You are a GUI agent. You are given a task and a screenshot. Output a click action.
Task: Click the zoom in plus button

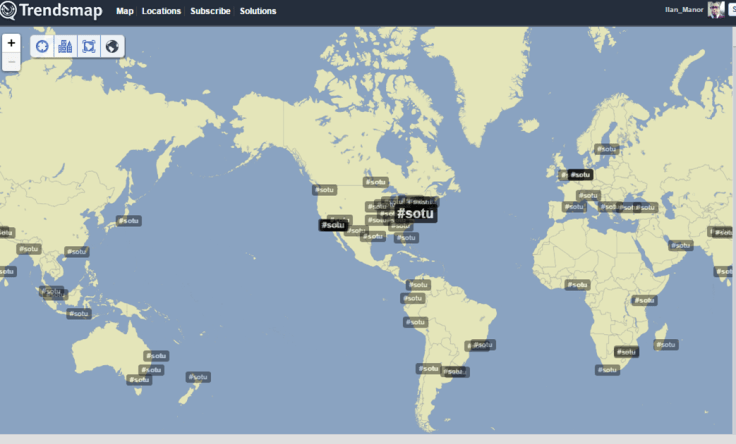(11, 43)
